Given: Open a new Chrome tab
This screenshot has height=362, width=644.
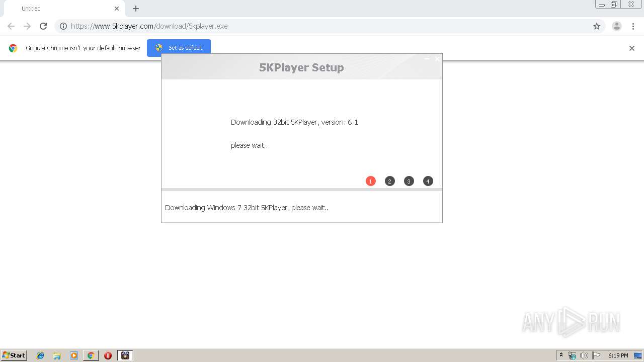Looking at the screenshot, I should pos(136,9).
